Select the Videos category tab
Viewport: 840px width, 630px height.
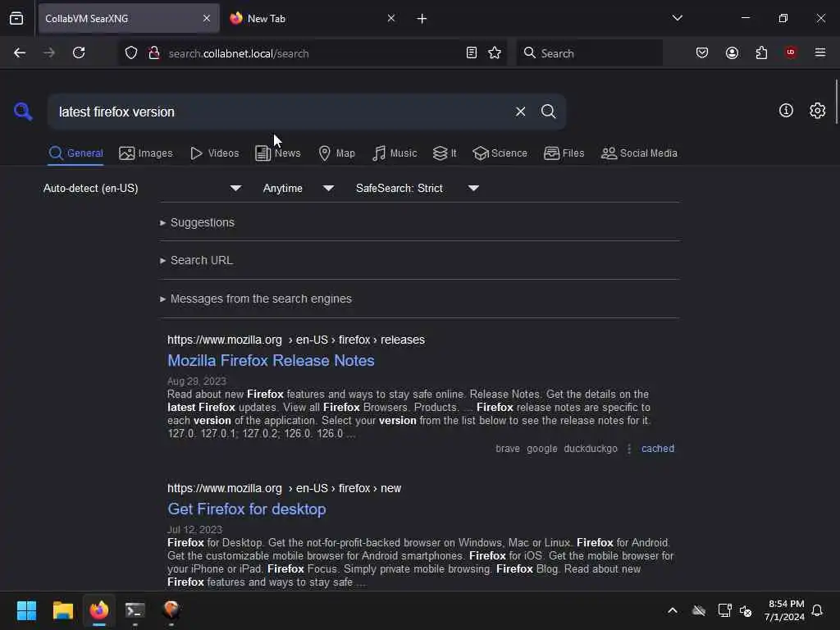[214, 153]
